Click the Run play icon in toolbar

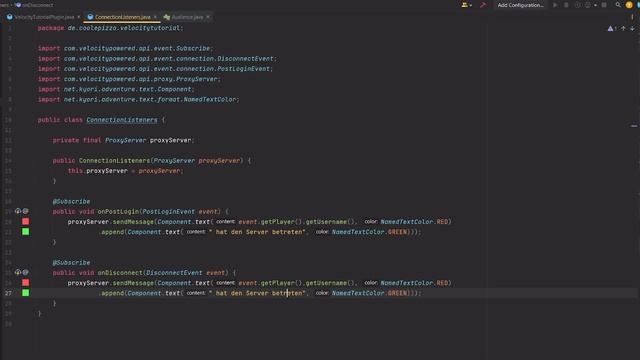pos(555,5)
